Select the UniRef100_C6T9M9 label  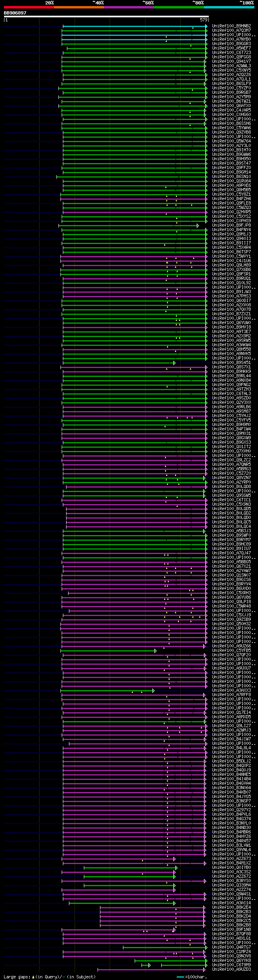tap(231, 965)
